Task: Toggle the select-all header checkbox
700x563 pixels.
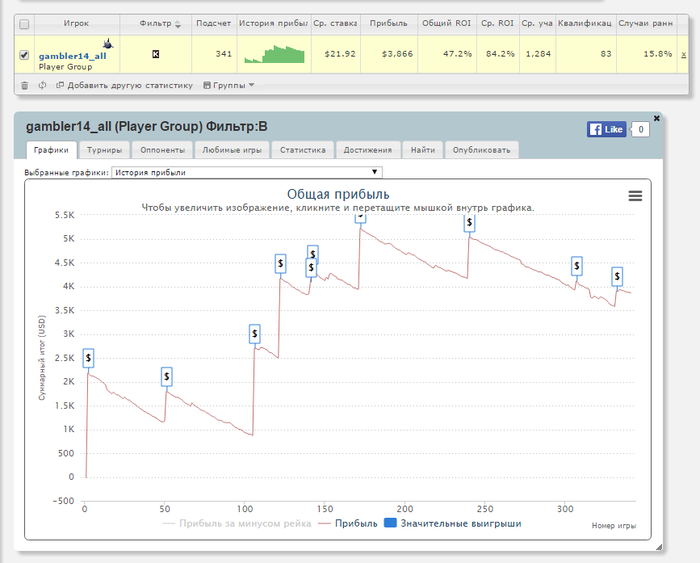Action: tap(24, 24)
